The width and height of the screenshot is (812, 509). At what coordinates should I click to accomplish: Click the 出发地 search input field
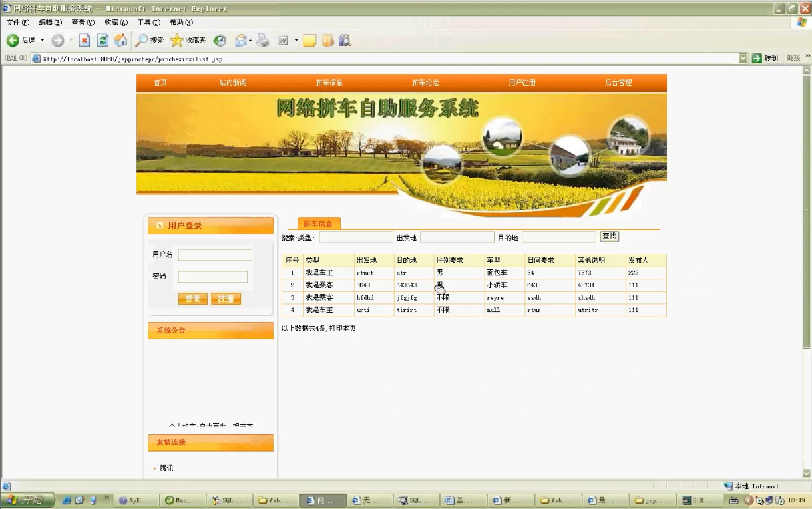(x=457, y=237)
